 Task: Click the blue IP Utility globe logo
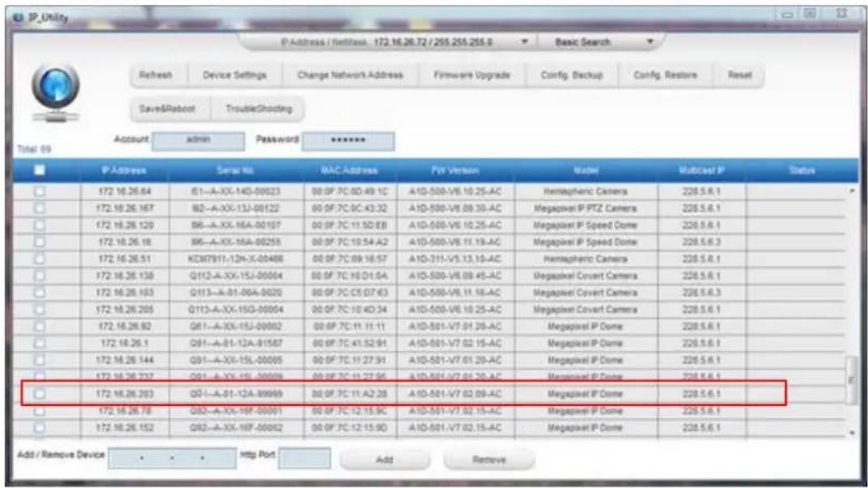point(55,93)
